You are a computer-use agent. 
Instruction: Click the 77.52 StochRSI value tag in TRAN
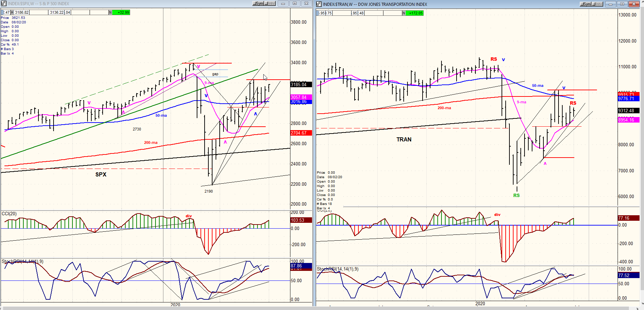click(629, 275)
